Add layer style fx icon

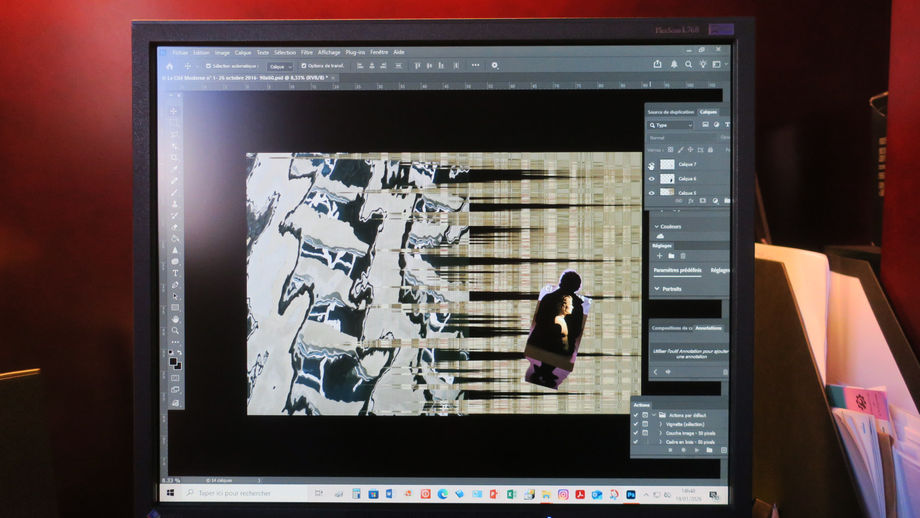tap(691, 201)
